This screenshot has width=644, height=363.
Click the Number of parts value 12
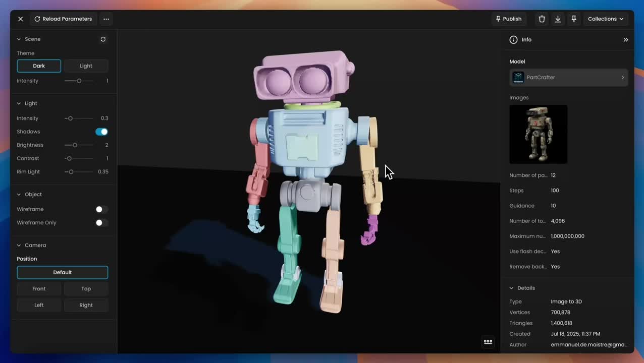coord(553,175)
